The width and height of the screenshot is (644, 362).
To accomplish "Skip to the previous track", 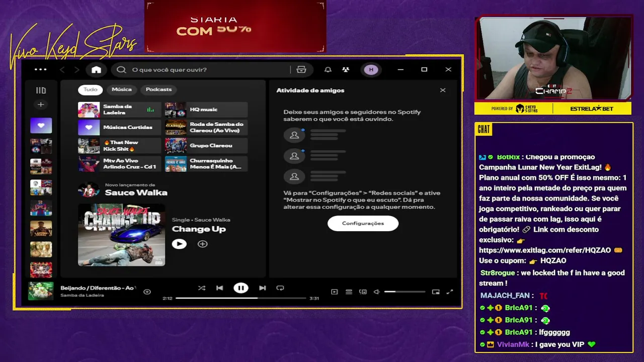I will tap(219, 288).
